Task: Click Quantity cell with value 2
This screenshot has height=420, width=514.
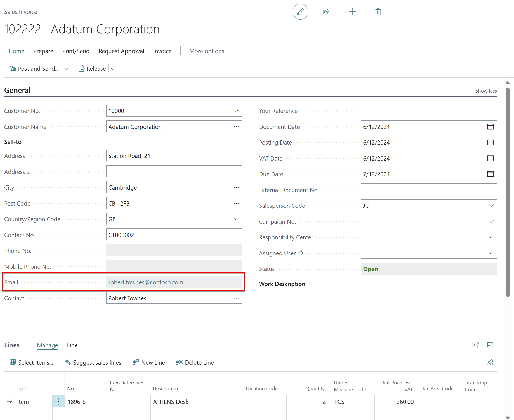Action: click(x=309, y=402)
